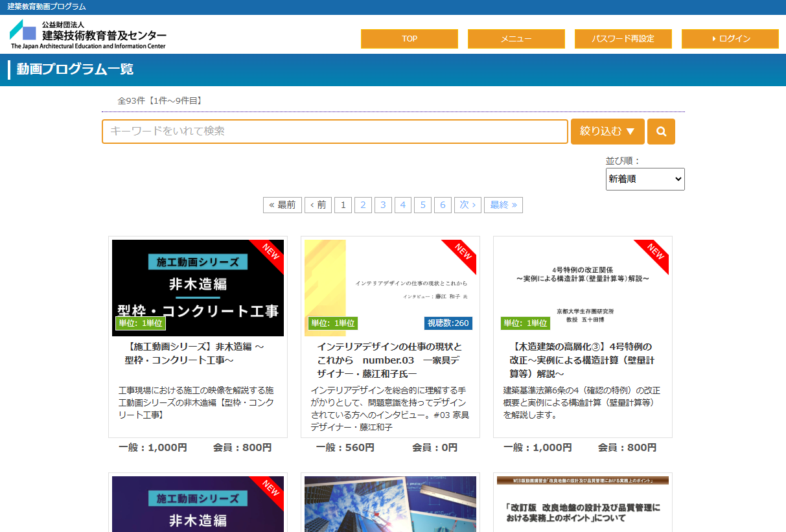Click パスワード再設定 button
This screenshot has height=532, width=786.
point(623,39)
